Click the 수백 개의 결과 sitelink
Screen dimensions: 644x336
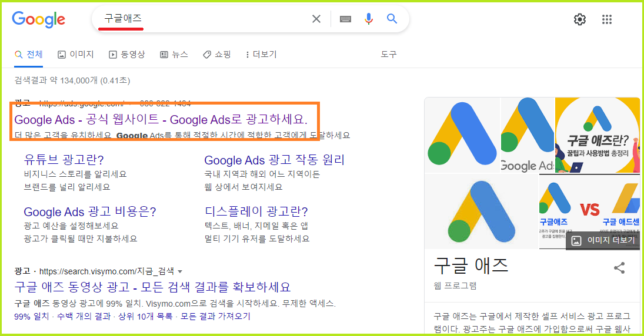pos(84,316)
